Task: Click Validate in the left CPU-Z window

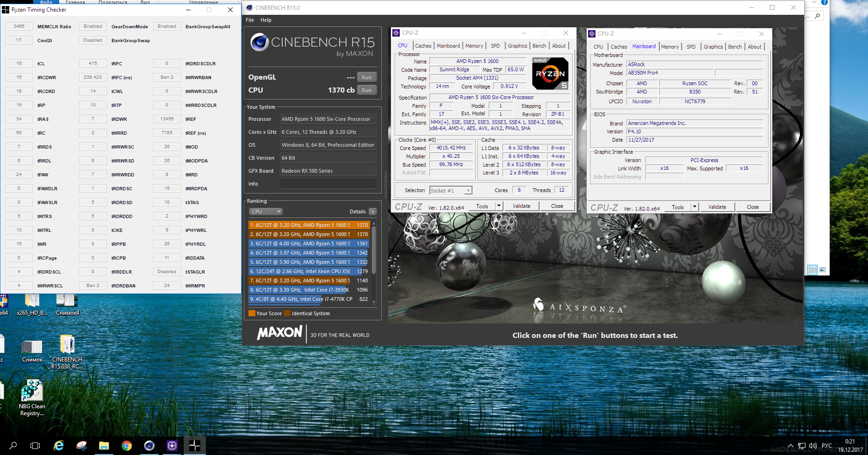Action: (x=521, y=206)
